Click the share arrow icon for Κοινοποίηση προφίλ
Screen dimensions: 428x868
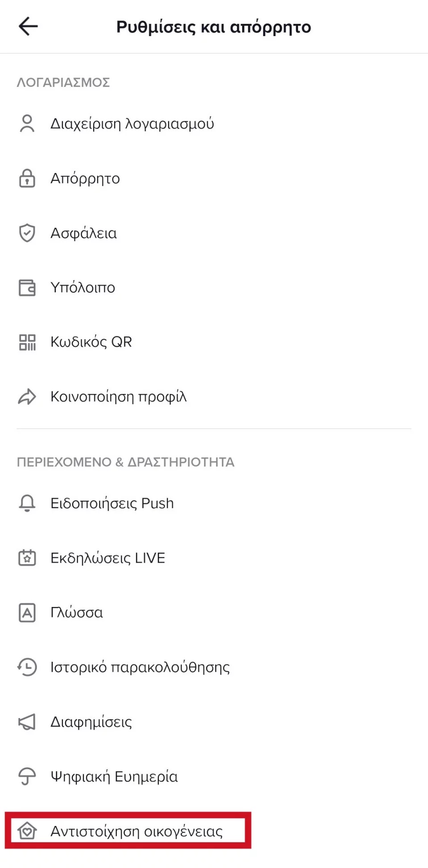pos(27,397)
